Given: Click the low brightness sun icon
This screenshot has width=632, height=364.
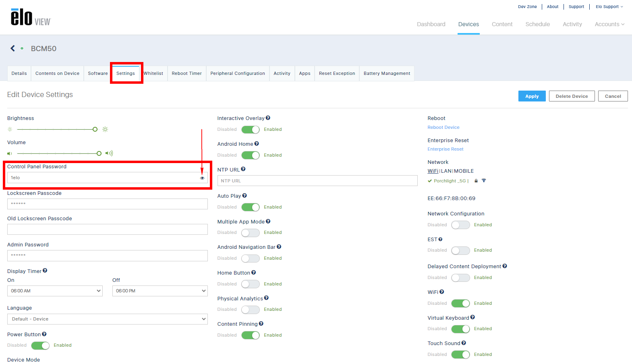Looking at the screenshot, I should pyautogui.click(x=10, y=129).
